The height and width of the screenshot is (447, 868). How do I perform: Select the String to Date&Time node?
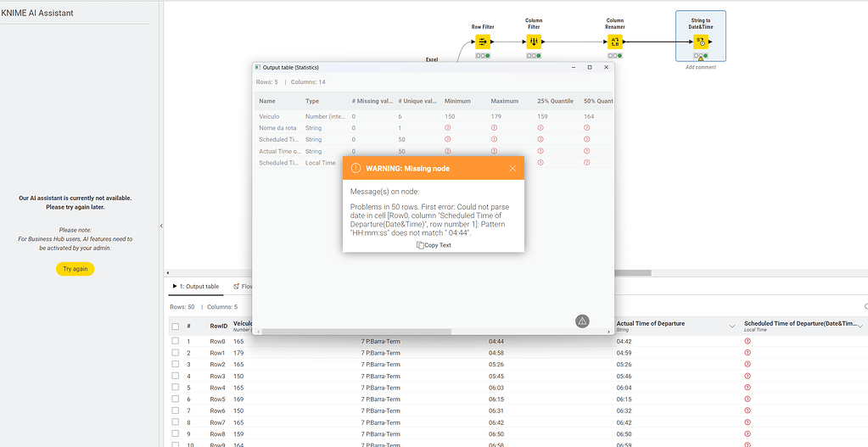[701, 42]
